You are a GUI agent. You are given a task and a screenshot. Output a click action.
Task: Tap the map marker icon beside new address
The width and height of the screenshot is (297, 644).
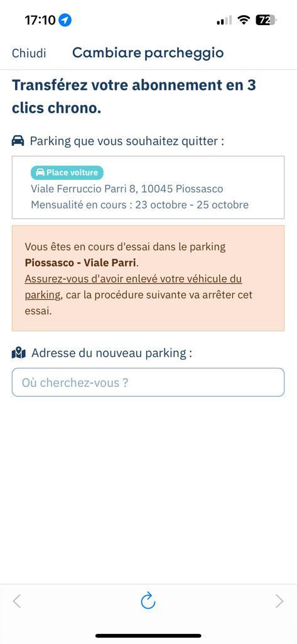click(x=18, y=353)
